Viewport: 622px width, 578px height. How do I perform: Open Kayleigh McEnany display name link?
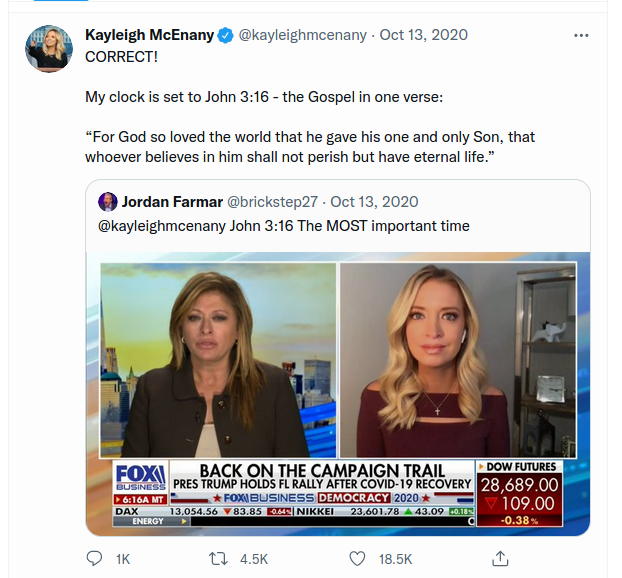click(149, 35)
